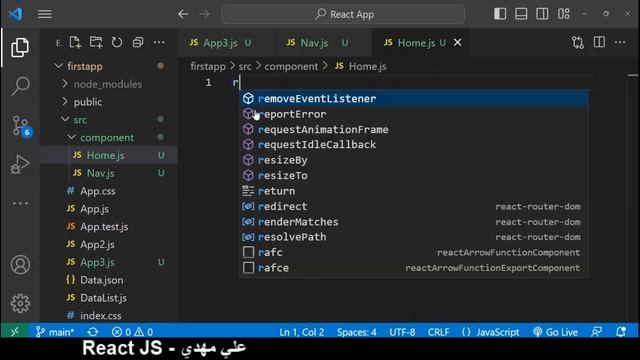The height and width of the screenshot is (360, 640).
Task: Change file encoding UTF-8
Action: (x=402, y=332)
